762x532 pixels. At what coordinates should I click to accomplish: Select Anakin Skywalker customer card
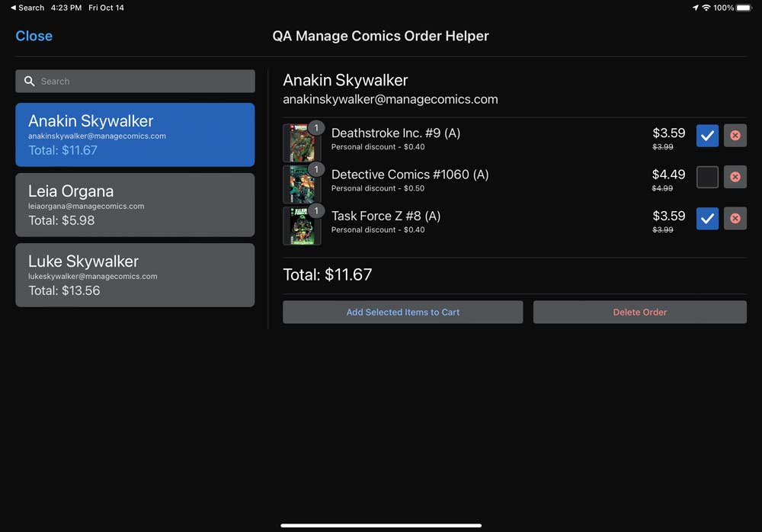tap(135, 135)
